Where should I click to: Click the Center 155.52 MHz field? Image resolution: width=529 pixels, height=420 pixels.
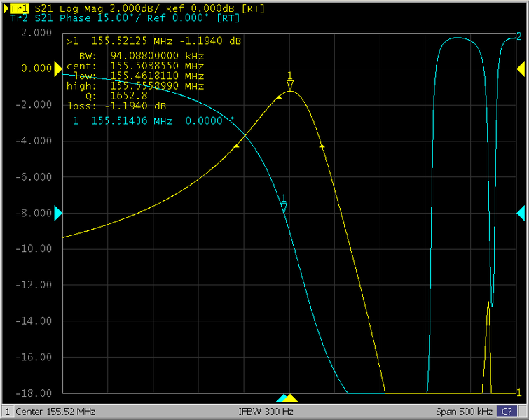click(x=55, y=412)
